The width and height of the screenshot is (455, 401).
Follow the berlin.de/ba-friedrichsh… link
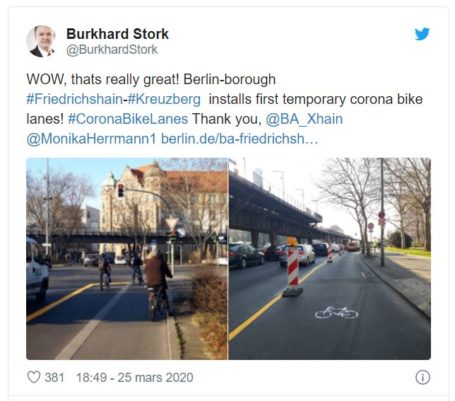pyautogui.click(x=239, y=139)
